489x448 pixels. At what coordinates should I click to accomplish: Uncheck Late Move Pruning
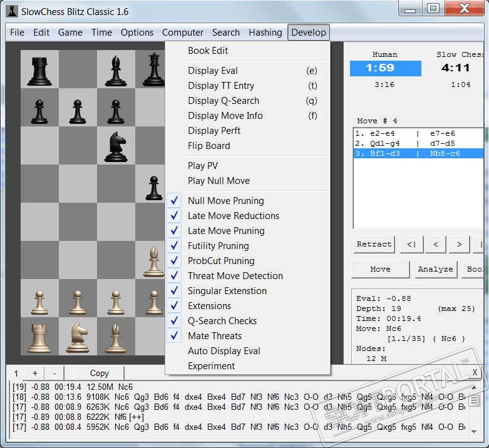coord(247,230)
